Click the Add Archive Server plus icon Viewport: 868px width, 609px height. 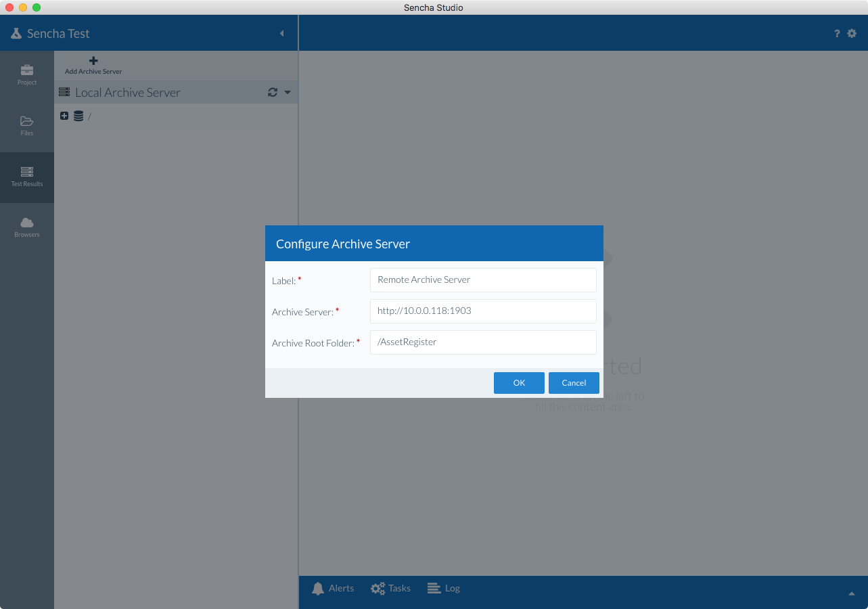(x=93, y=60)
